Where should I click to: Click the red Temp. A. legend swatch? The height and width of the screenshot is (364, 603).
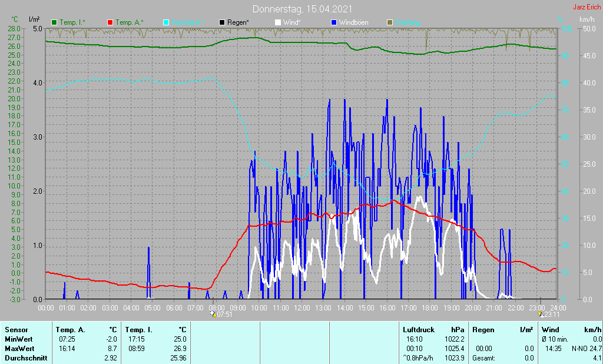tap(110, 23)
